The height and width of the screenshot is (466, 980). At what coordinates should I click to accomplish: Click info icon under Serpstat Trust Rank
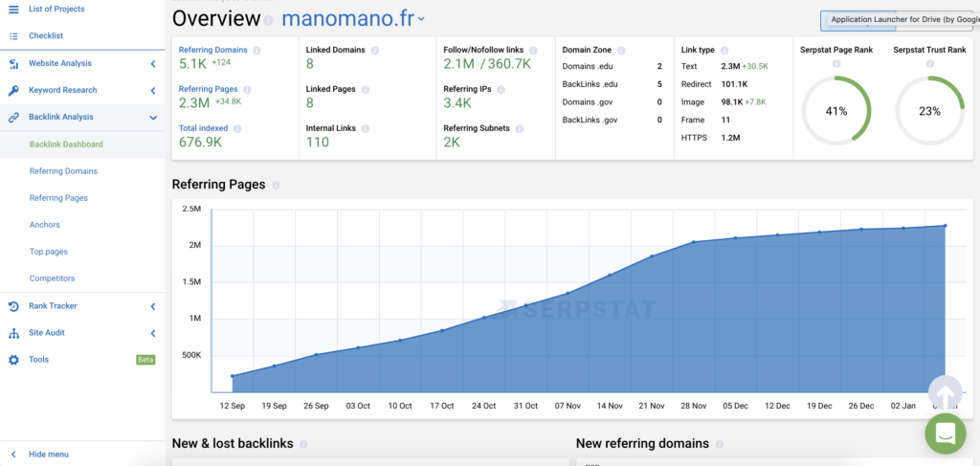[929, 64]
